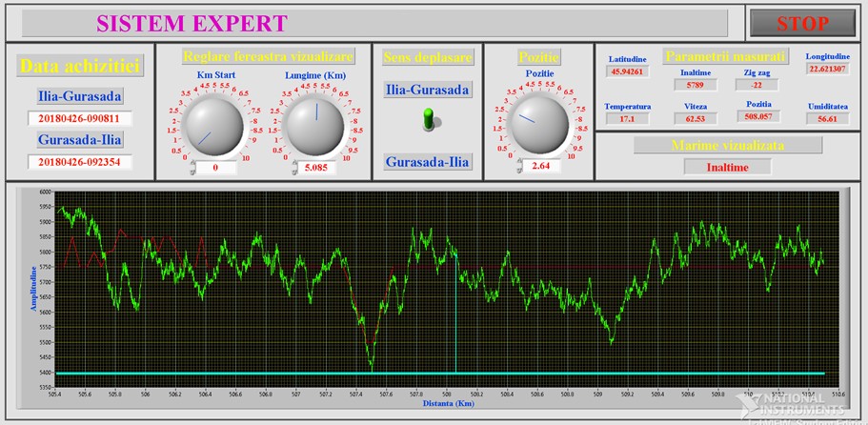868x425 pixels.
Task: Open the Marime vizualizata selector showing Inaltime
Action: click(x=727, y=167)
